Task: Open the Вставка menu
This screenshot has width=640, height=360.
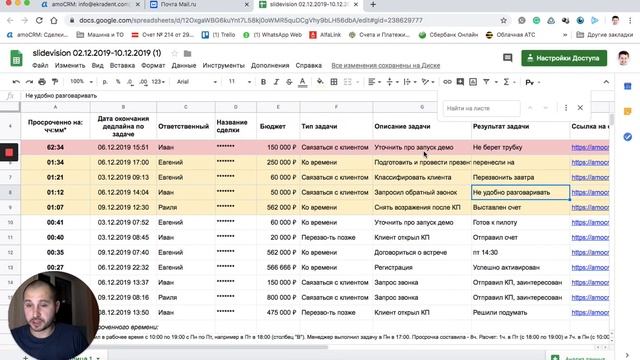Action: tap(122, 65)
